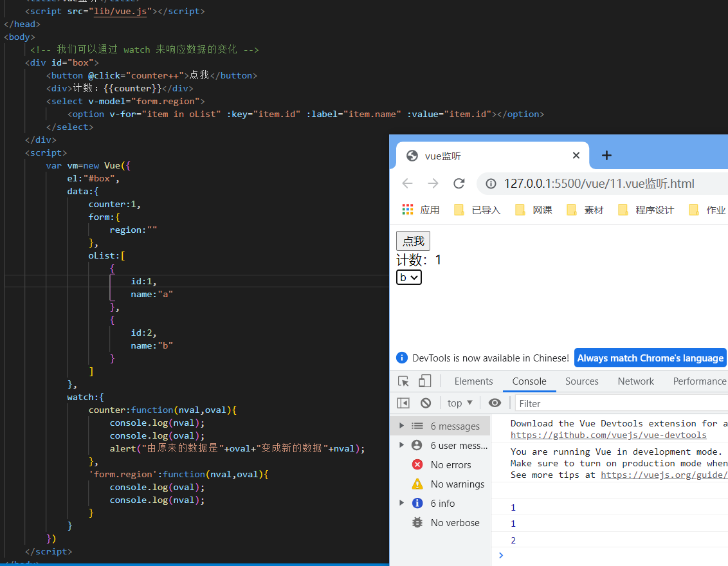
Task: Open the 作业 bookmarks folder
Action: (707, 210)
